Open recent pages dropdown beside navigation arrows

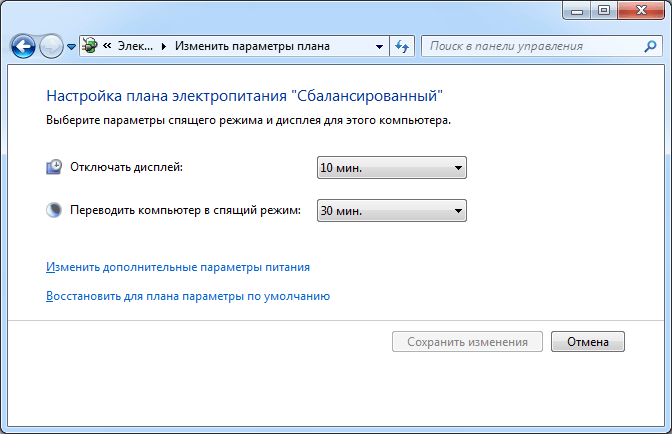[72, 46]
